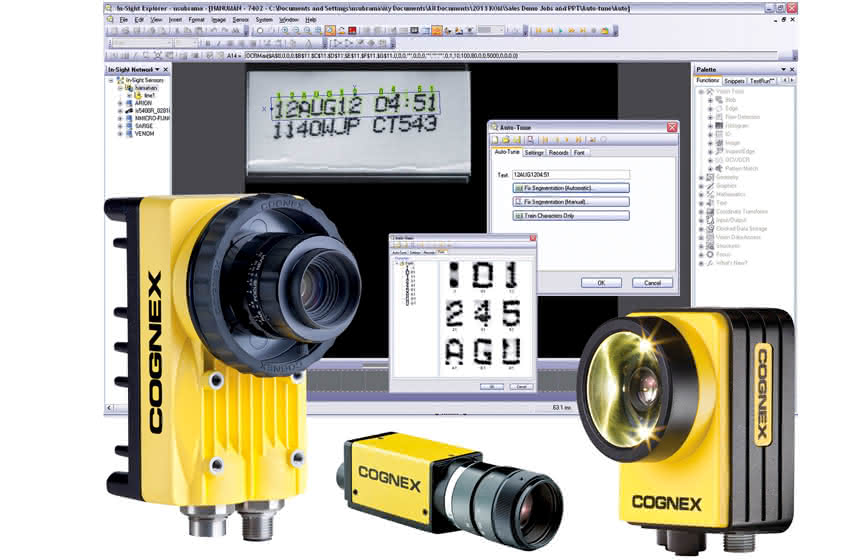Viewport: 860px width, 560px height.
Task: Click Fix Segmentation (Manual) button
Action: pos(571,202)
